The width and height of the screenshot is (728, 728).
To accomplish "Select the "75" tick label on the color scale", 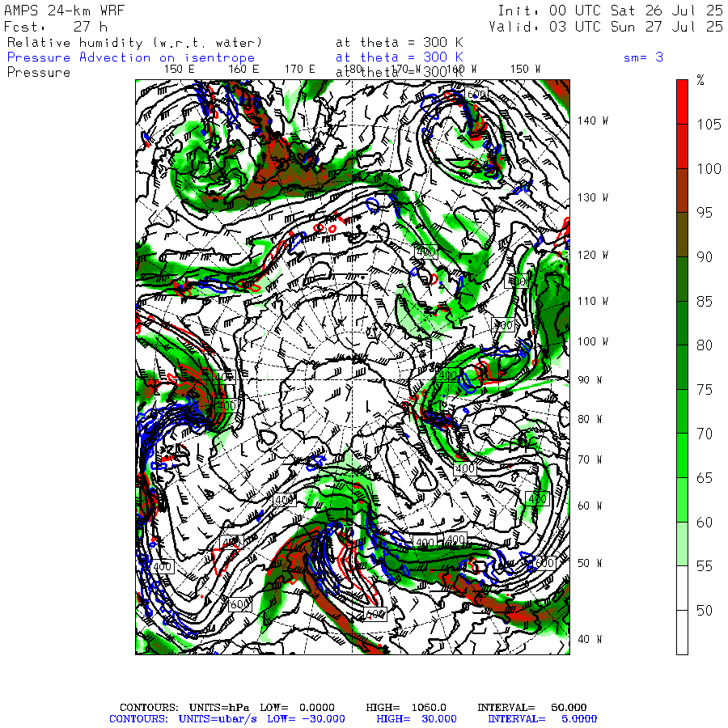I will coord(705,390).
